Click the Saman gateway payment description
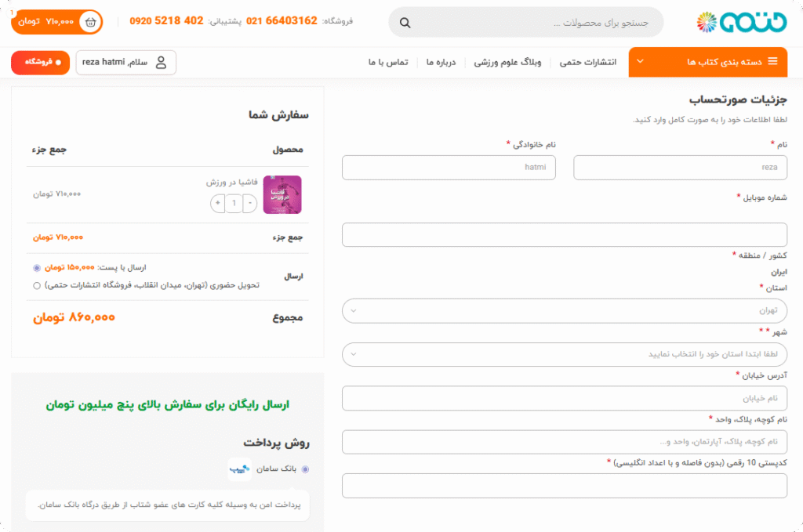The height and width of the screenshot is (532, 803). tap(169, 505)
